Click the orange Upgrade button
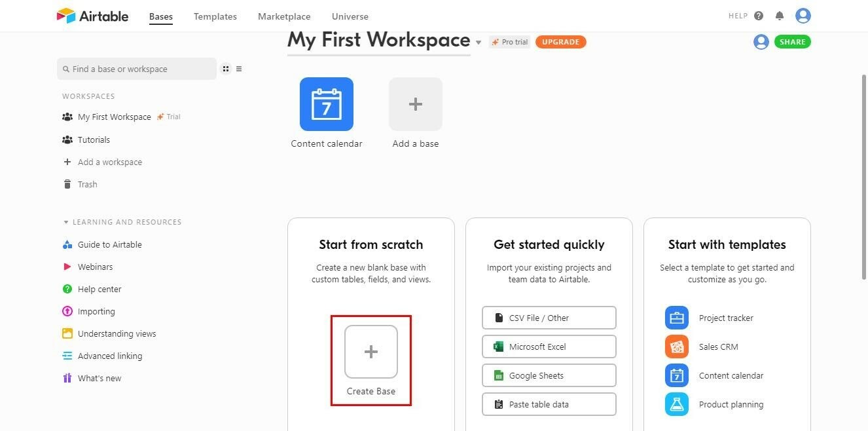 (561, 42)
